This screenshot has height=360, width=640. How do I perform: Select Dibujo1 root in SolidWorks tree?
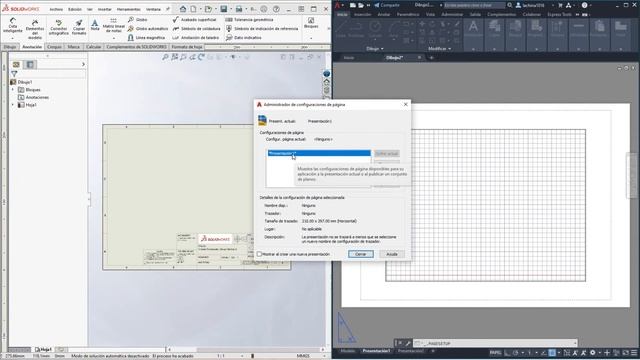coord(22,82)
